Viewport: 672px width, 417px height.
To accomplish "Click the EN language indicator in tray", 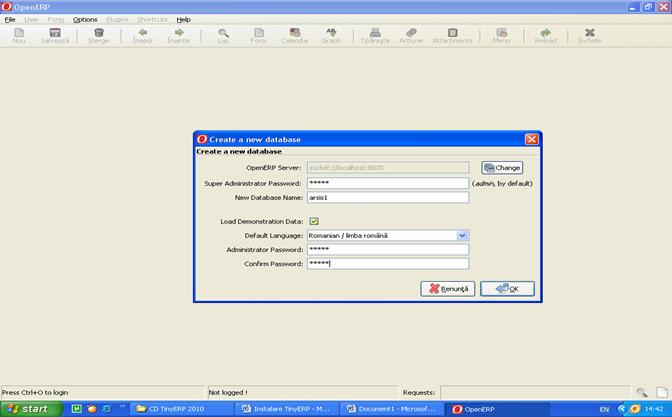I will tap(604, 409).
